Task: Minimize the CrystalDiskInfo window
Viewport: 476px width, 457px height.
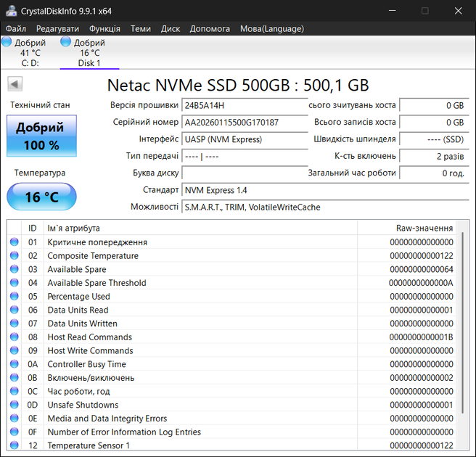Action: (x=393, y=11)
